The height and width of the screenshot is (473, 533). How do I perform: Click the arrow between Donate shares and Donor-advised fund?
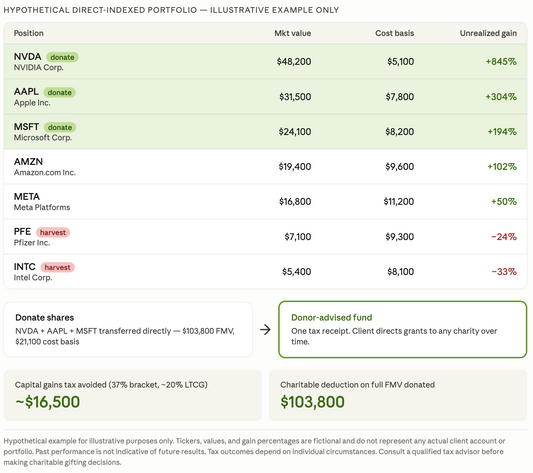pos(265,330)
